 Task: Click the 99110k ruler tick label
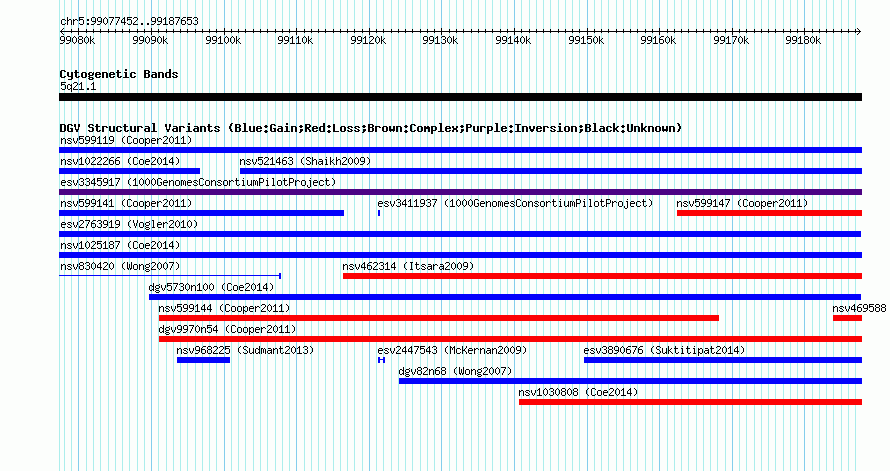[x=295, y=40]
